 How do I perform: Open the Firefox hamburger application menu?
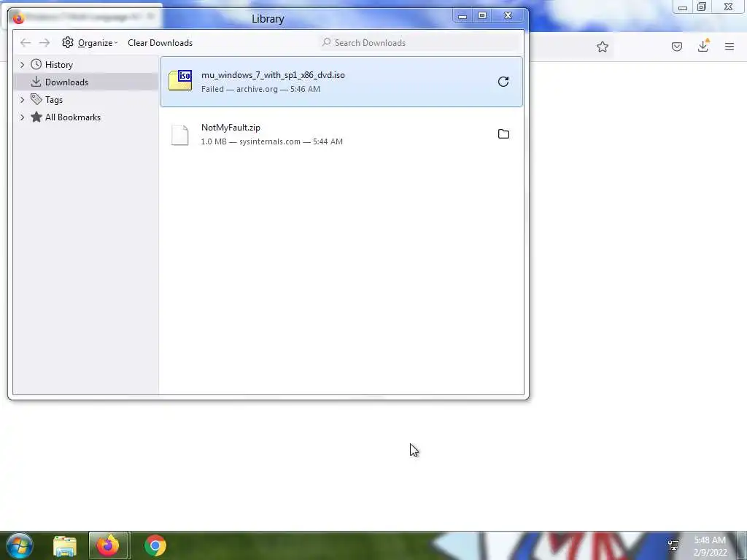(x=729, y=47)
